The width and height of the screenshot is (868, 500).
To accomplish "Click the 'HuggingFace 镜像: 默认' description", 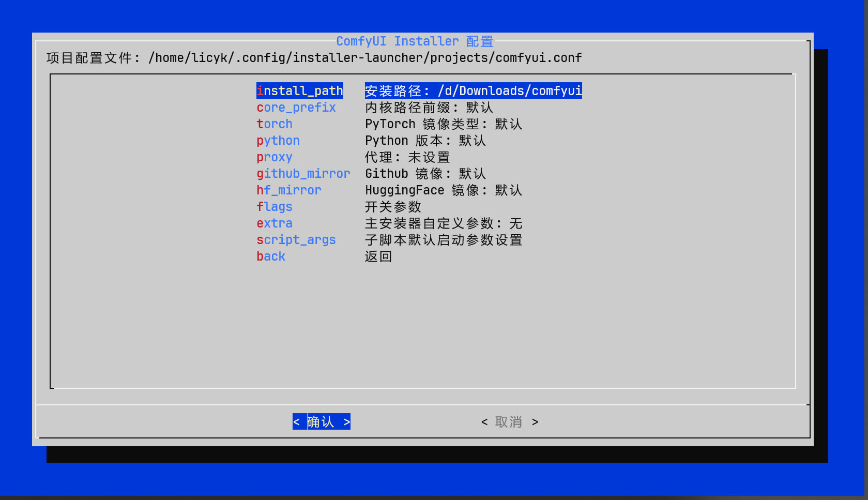I will pyautogui.click(x=444, y=190).
